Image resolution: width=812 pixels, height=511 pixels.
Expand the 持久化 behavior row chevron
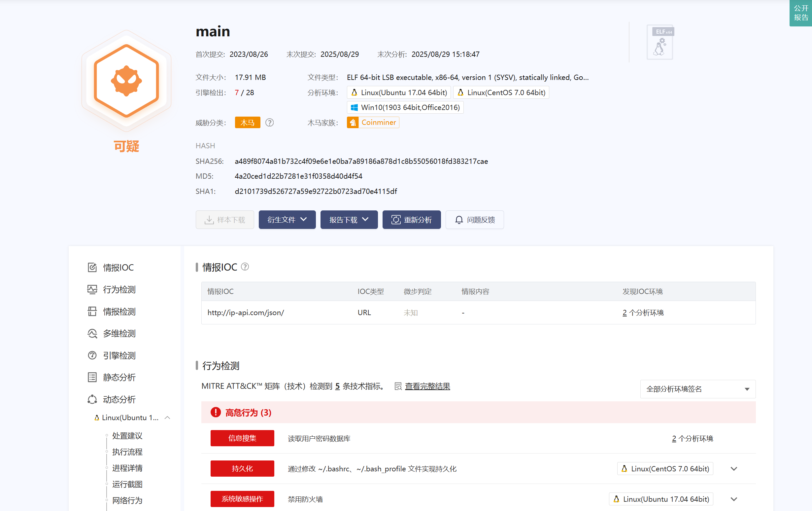[x=734, y=468]
